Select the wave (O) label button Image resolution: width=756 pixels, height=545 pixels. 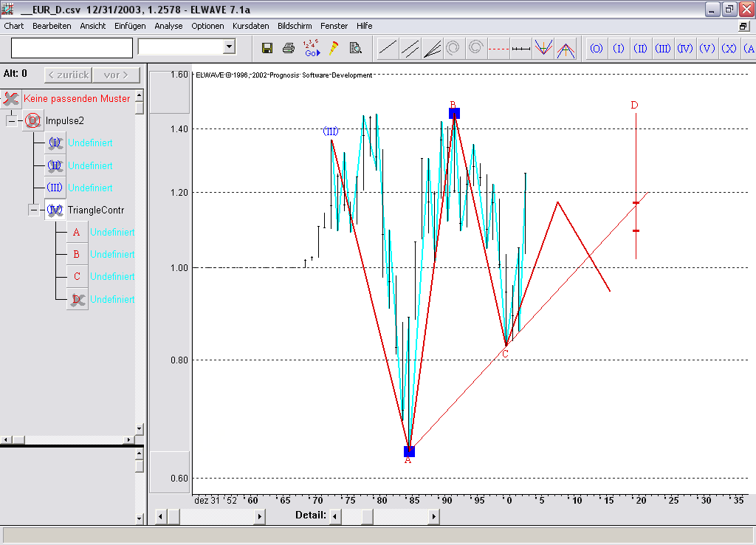tap(596, 49)
